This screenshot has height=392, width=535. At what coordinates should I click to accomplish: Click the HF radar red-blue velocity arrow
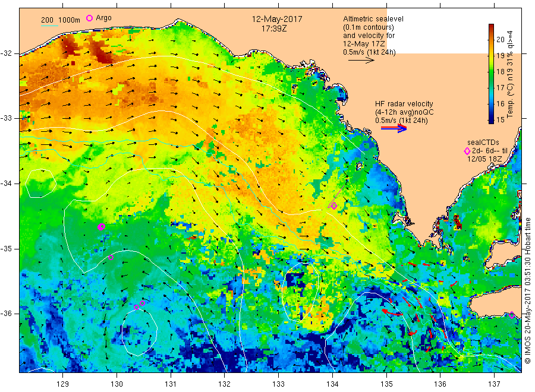tap(394, 128)
